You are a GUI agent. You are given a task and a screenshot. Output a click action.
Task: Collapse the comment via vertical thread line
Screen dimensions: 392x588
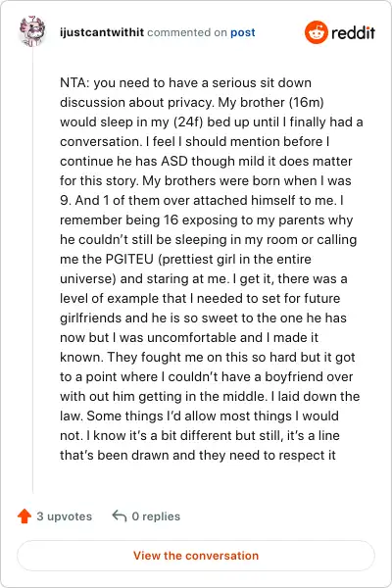click(33, 270)
